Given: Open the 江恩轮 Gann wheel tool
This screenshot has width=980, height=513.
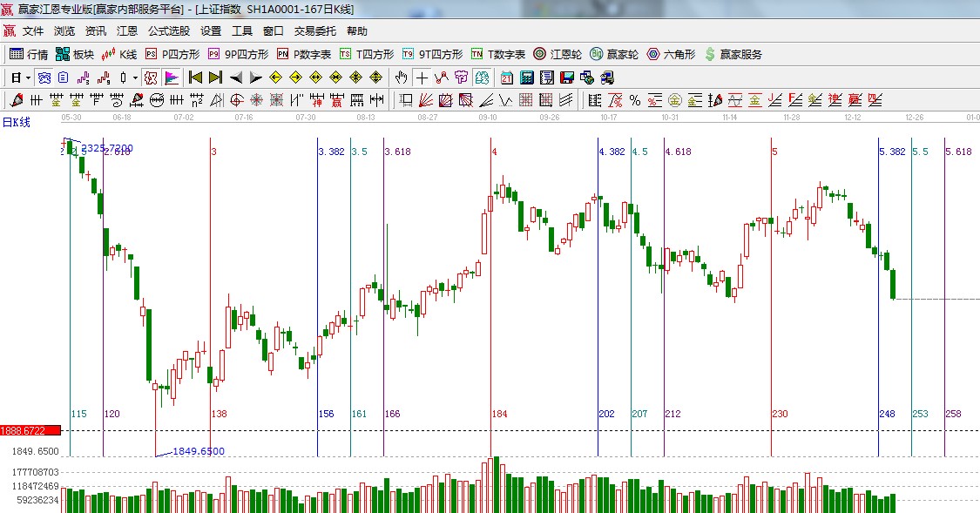Looking at the screenshot, I should point(558,54).
